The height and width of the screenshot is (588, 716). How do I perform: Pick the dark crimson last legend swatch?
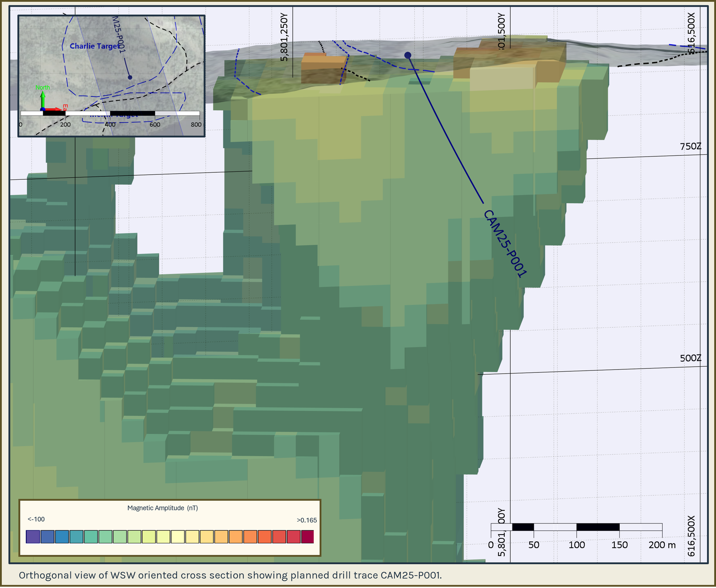coord(307,537)
